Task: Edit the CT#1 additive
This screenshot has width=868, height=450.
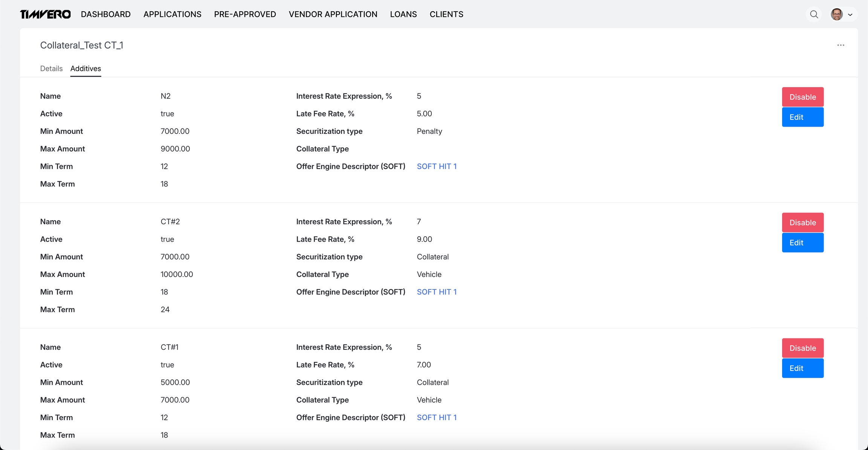Action: click(x=802, y=368)
